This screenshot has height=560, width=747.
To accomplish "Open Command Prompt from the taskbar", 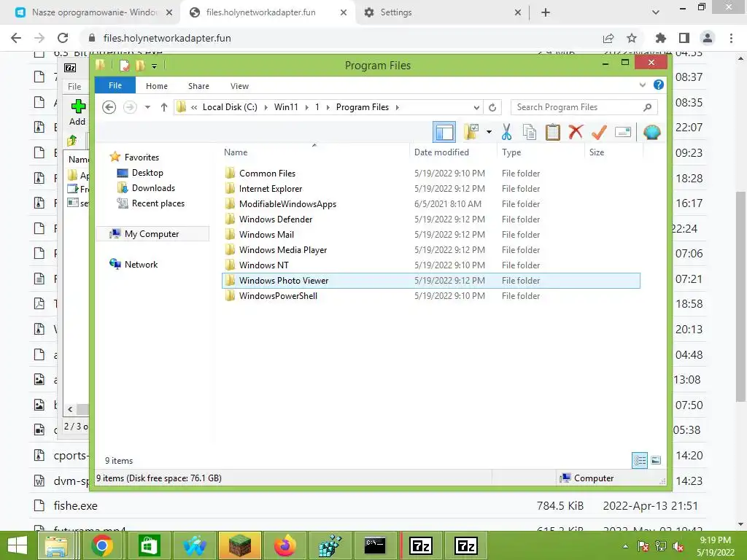I will point(375,545).
